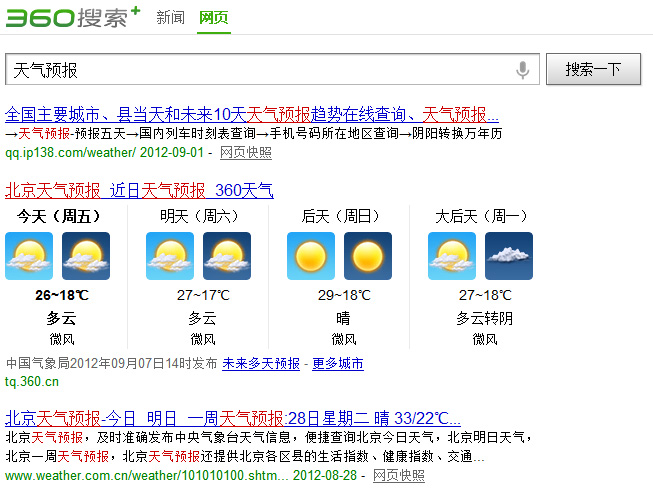Click the microphone voice search icon

[x=522, y=70]
